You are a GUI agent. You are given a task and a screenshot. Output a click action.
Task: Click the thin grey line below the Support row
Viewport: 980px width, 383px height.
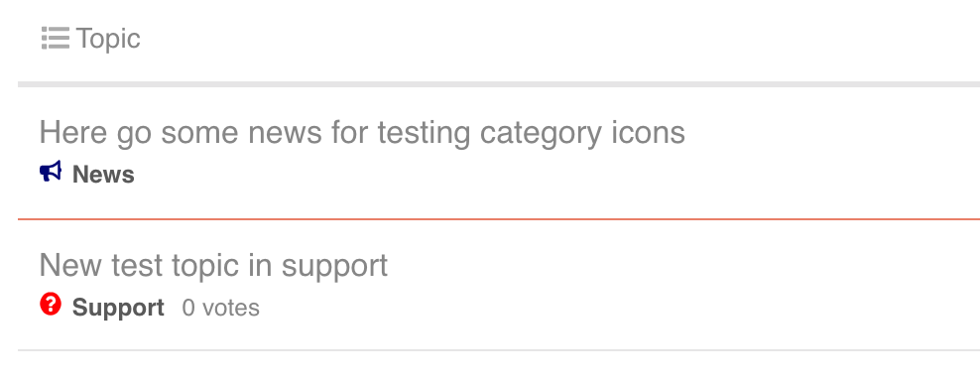[499, 350]
